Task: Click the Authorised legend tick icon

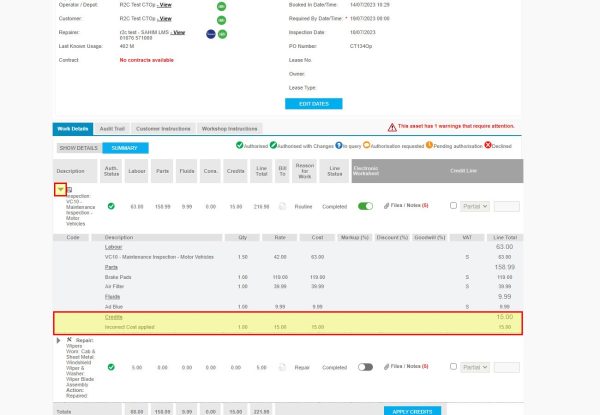Action: click(240, 145)
